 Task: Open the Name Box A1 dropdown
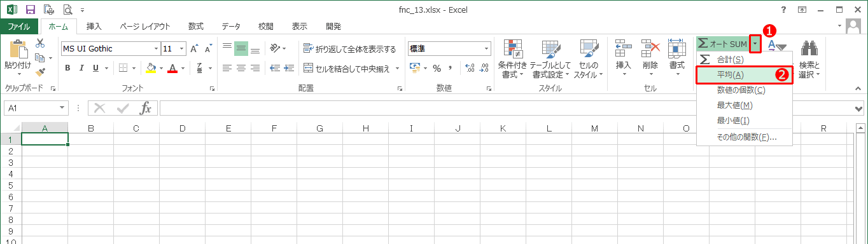tap(62, 108)
